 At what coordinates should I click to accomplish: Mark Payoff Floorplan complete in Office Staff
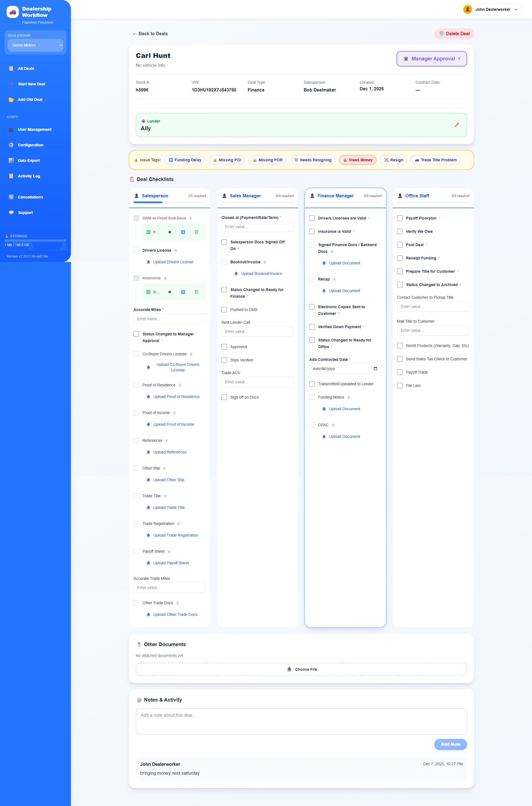point(400,218)
